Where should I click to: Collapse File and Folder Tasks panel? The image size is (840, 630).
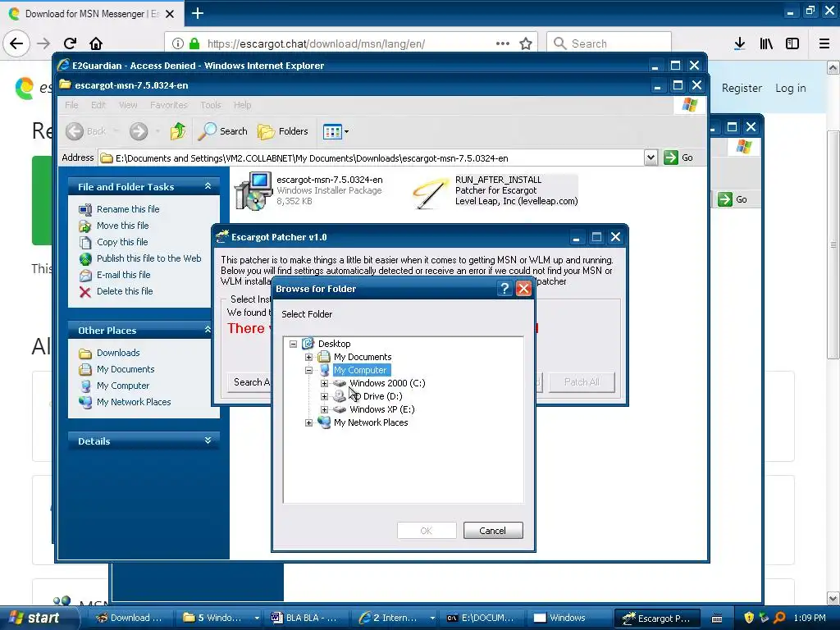tap(208, 186)
